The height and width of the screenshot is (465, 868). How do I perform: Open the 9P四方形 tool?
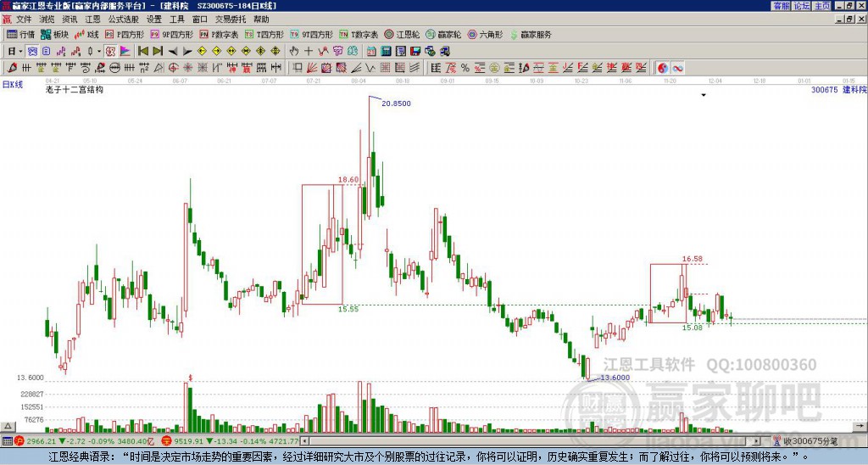point(171,34)
